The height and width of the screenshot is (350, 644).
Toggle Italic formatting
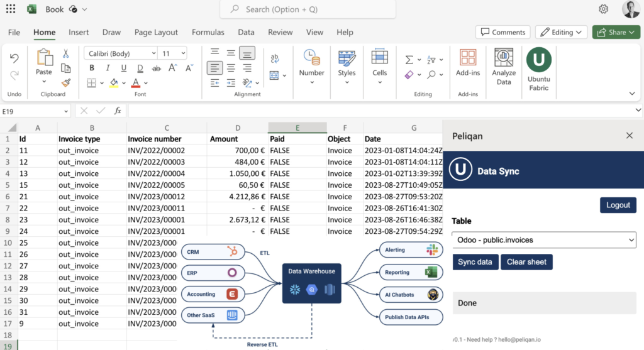point(108,68)
